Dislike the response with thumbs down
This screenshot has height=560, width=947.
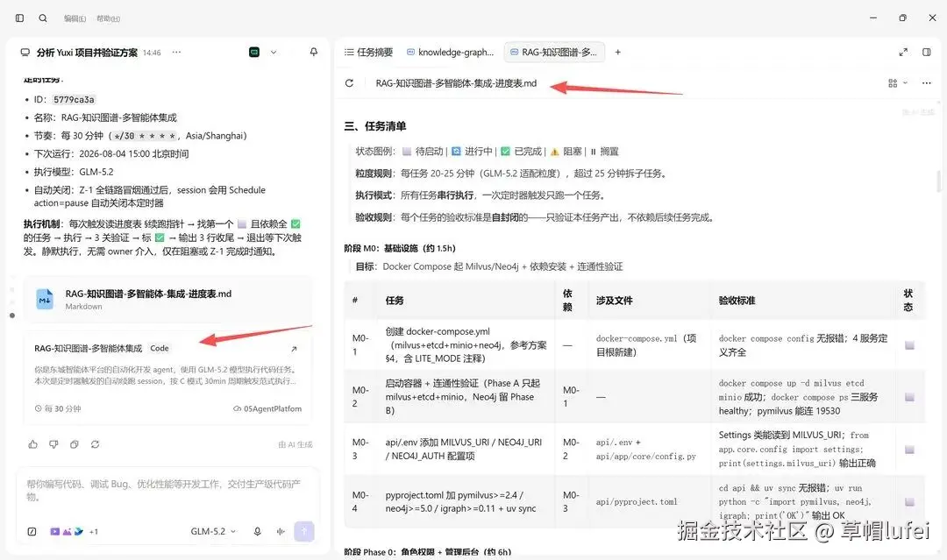[x=53, y=444]
